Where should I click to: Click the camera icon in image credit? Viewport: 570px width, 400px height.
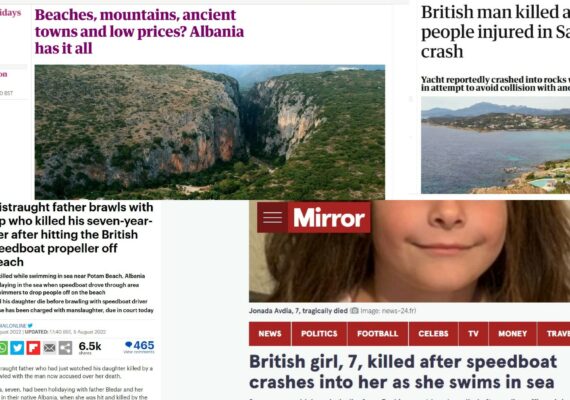(x=354, y=311)
